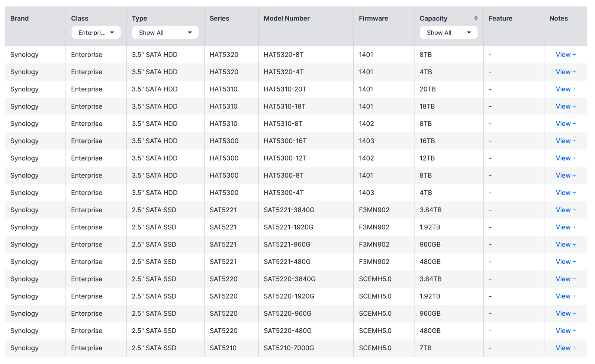
Task: Show notes for HAT5300-12T
Action: (566, 158)
